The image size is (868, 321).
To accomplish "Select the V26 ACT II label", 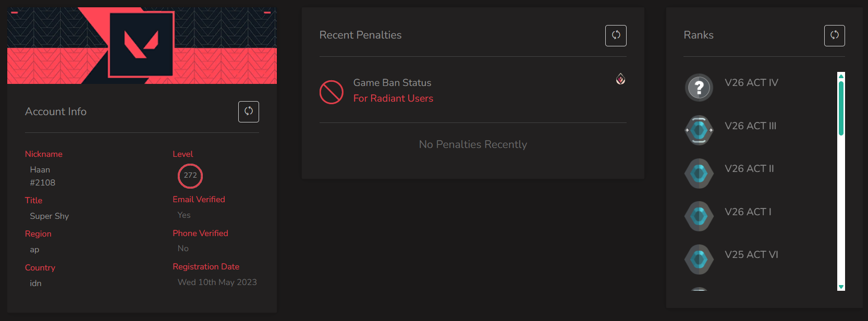I will [x=749, y=168].
